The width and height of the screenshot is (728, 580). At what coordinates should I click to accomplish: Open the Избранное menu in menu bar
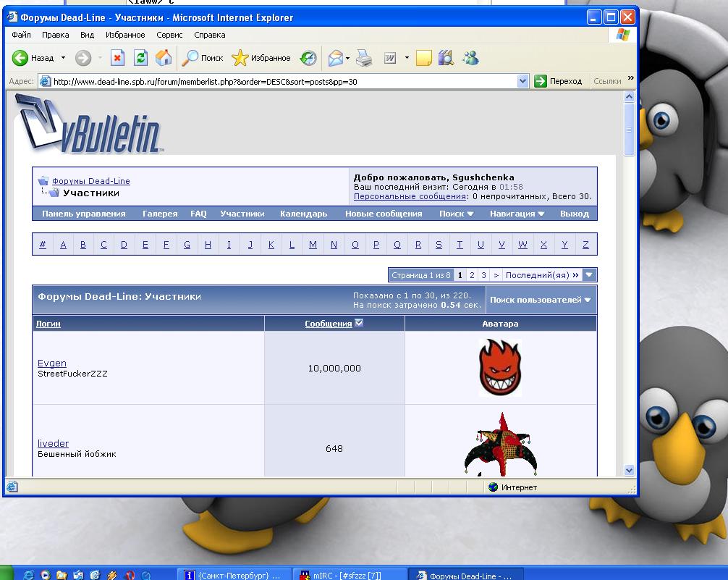pos(125,35)
